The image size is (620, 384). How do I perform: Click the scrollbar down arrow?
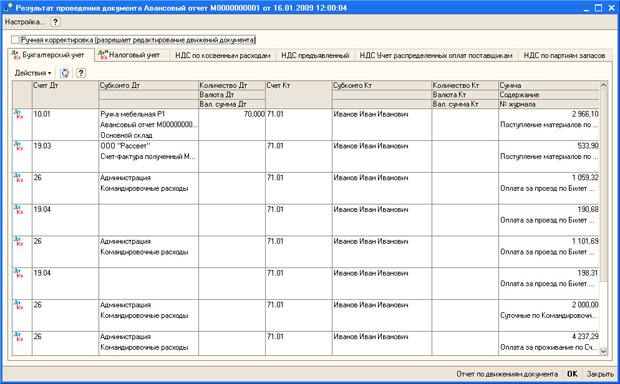click(603, 351)
